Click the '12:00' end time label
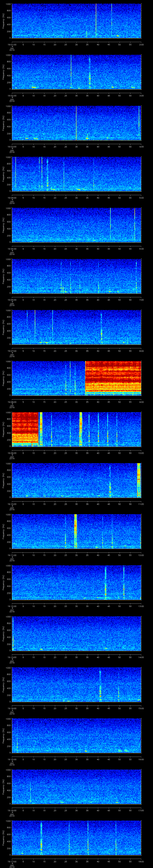Image resolution: width=153 pixels, height=868 pixels. pyautogui.click(x=141, y=555)
